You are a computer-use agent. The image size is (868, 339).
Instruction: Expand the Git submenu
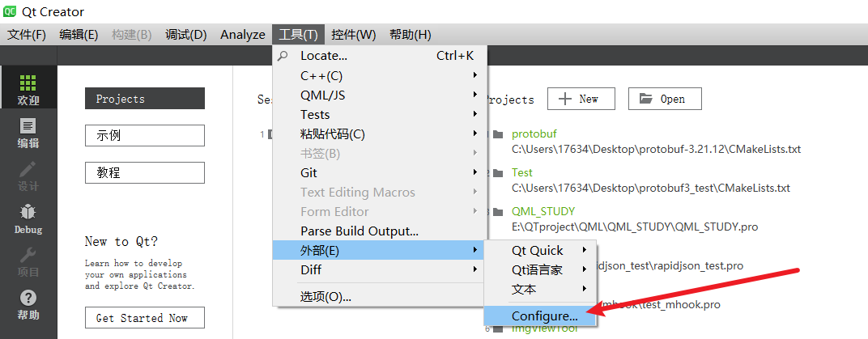(380, 173)
